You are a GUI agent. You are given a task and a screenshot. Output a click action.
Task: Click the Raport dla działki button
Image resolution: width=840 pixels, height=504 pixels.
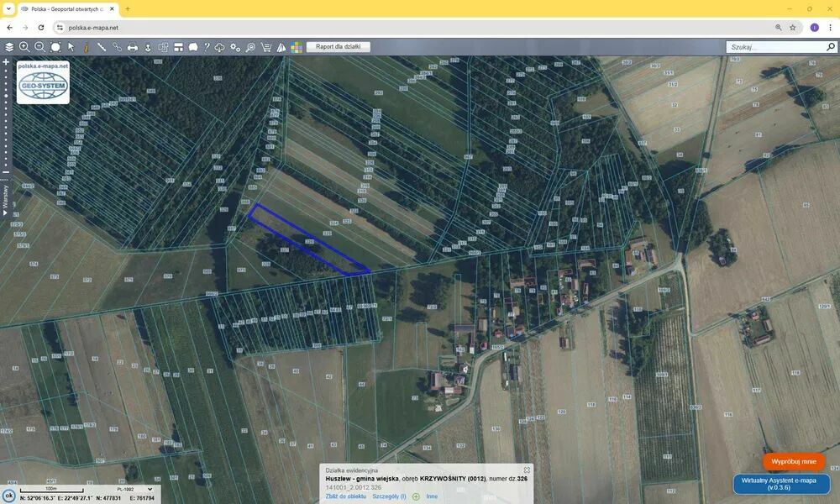coord(338,47)
